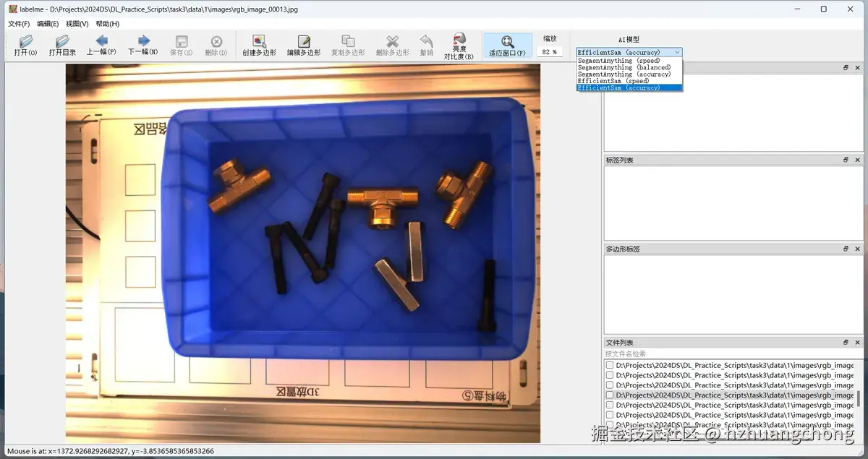Click the 'Mouse is at' status bar text

(111, 451)
